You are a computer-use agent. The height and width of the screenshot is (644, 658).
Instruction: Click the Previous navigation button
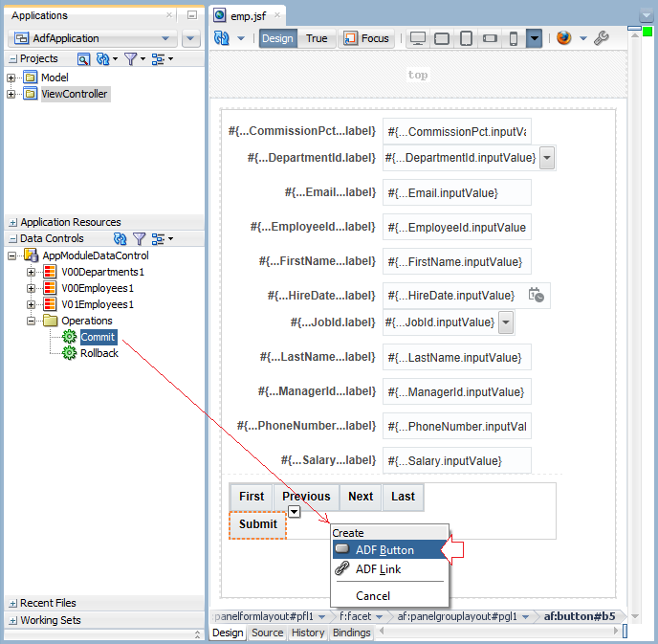click(306, 497)
